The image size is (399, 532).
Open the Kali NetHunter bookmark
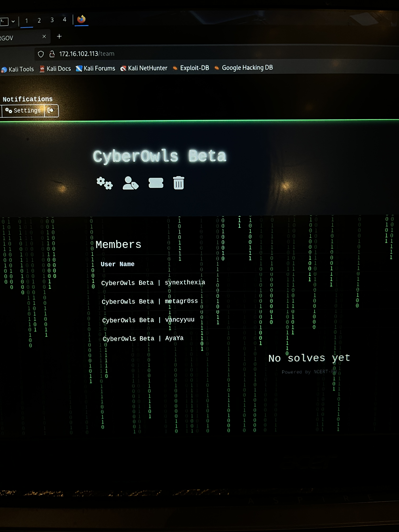144,68
